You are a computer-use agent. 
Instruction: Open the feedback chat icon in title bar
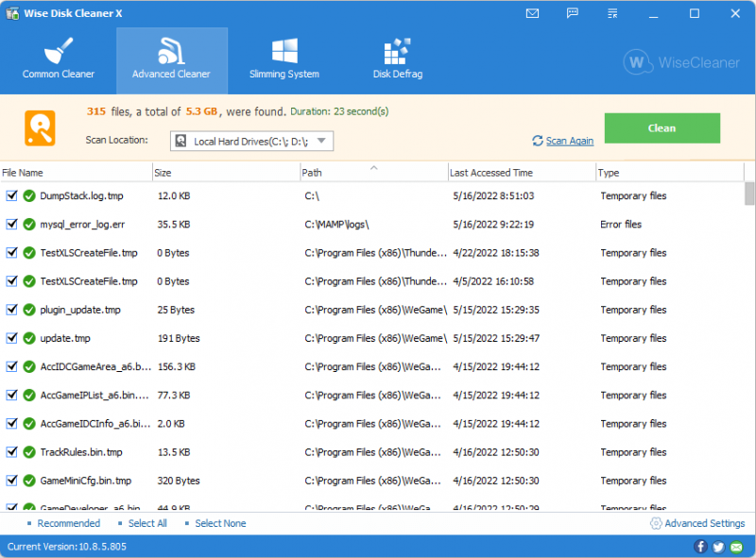[573, 13]
